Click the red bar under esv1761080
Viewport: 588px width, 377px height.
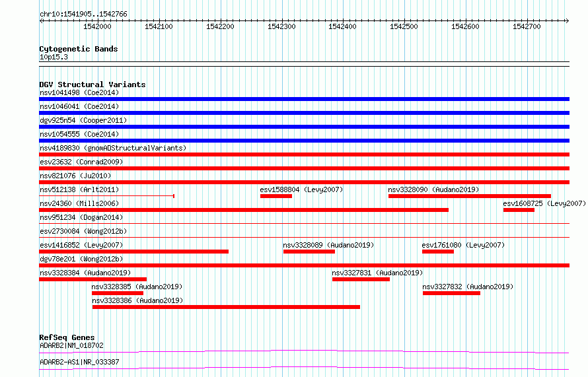[438, 252]
